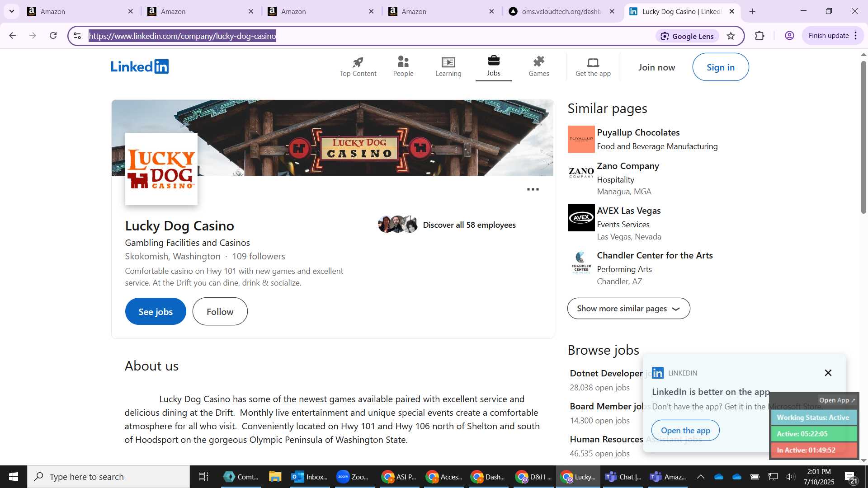This screenshot has height=488, width=868.
Task: Click the taskbar search box
Action: click(108, 477)
